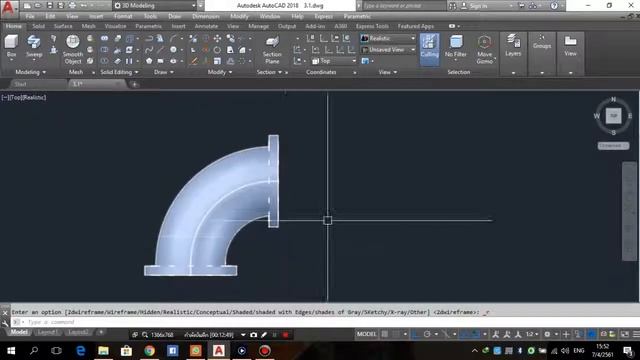Viewport: 640px width, 360px height.
Task: Click the ENG language indicator in tray
Action: 579,351
